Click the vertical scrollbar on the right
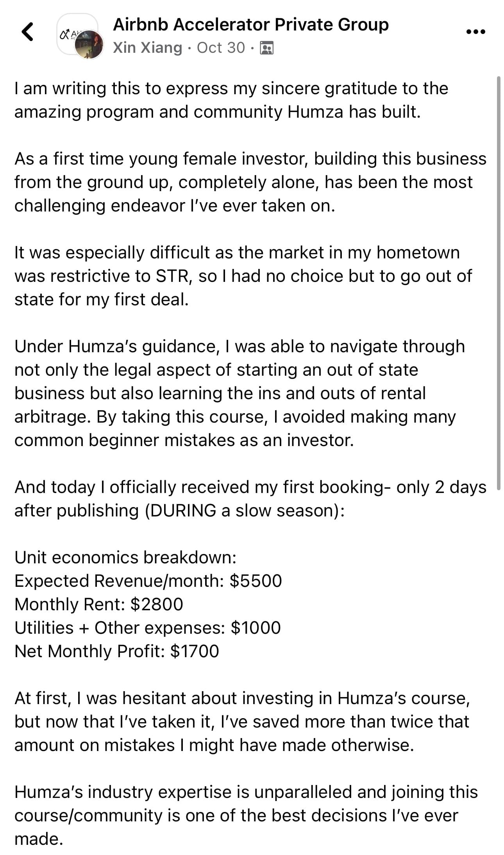This screenshot has width=504, height=855. point(498,281)
